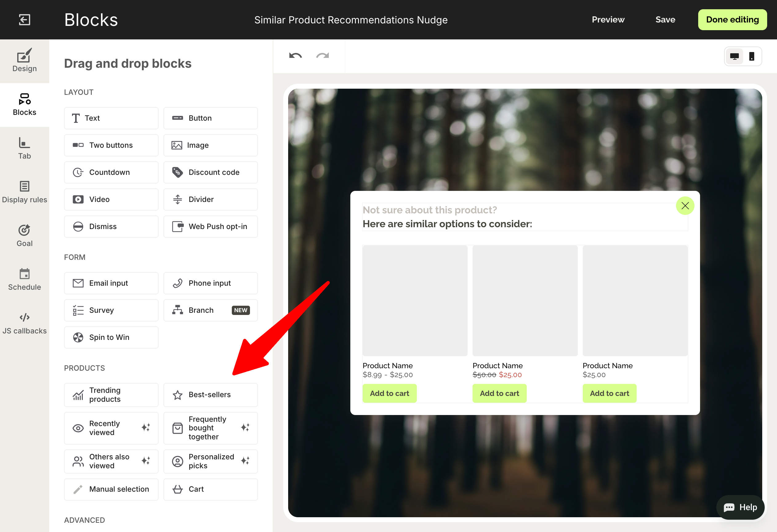The width and height of the screenshot is (777, 532).
Task: Click the redo arrow icon
Action: pos(322,56)
